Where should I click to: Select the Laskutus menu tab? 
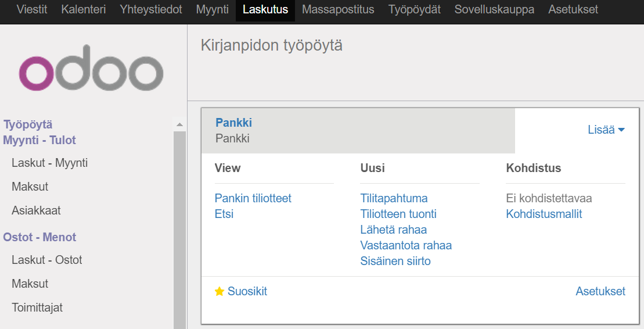(265, 9)
